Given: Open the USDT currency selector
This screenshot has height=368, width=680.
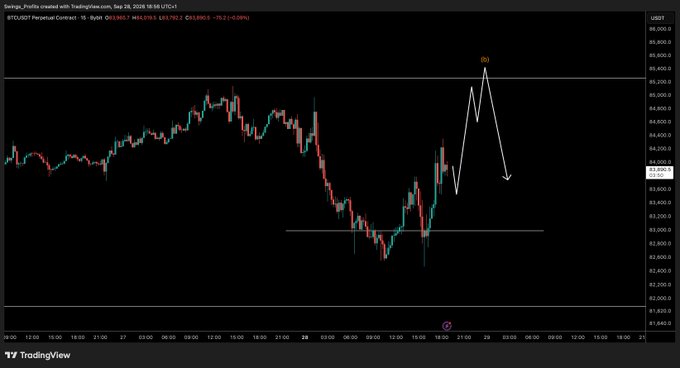Looking at the screenshot, I should pyautogui.click(x=657, y=18).
